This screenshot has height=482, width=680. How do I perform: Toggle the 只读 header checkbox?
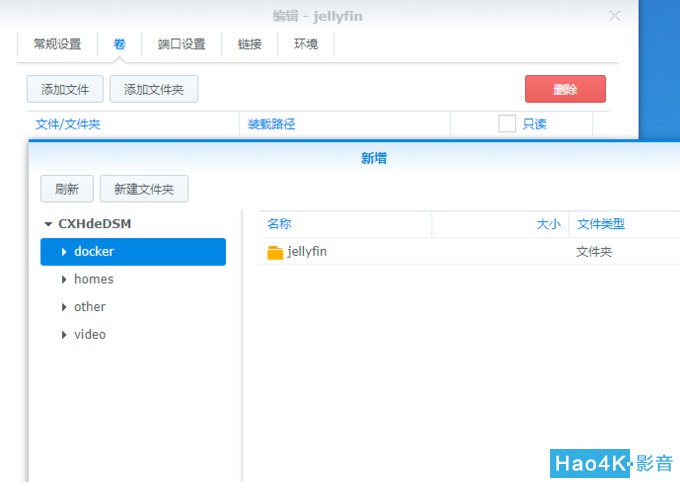coord(507,124)
